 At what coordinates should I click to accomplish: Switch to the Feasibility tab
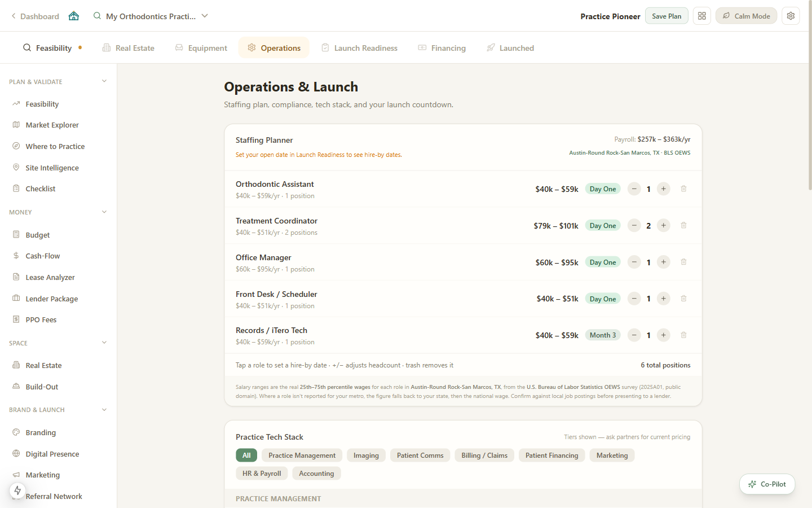tap(52, 48)
